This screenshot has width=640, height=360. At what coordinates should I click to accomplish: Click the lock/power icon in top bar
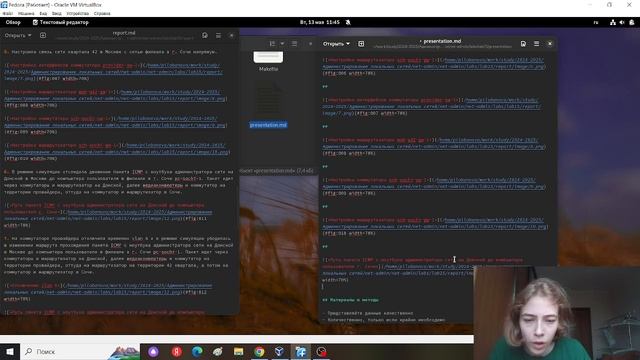pos(632,22)
